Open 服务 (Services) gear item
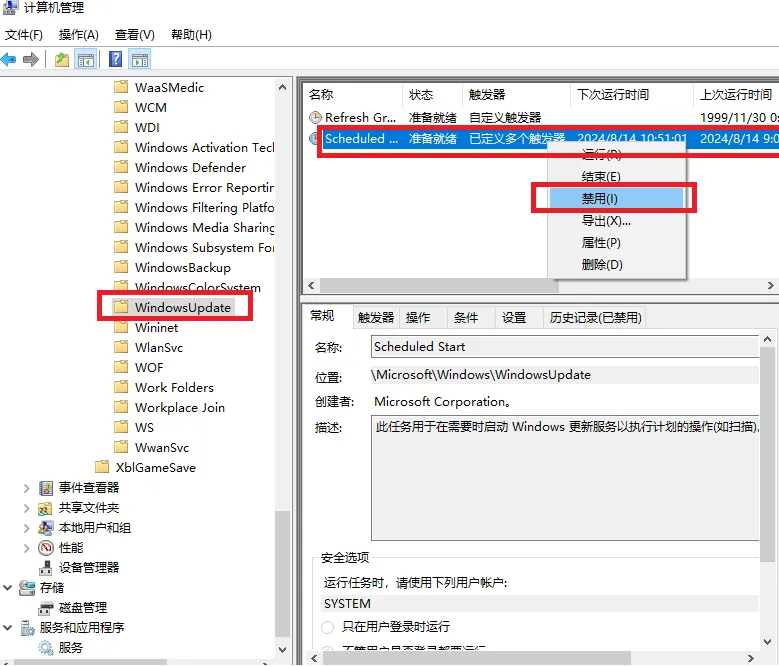The width and height of the screenshot is (779, 666). pos(70,647)
